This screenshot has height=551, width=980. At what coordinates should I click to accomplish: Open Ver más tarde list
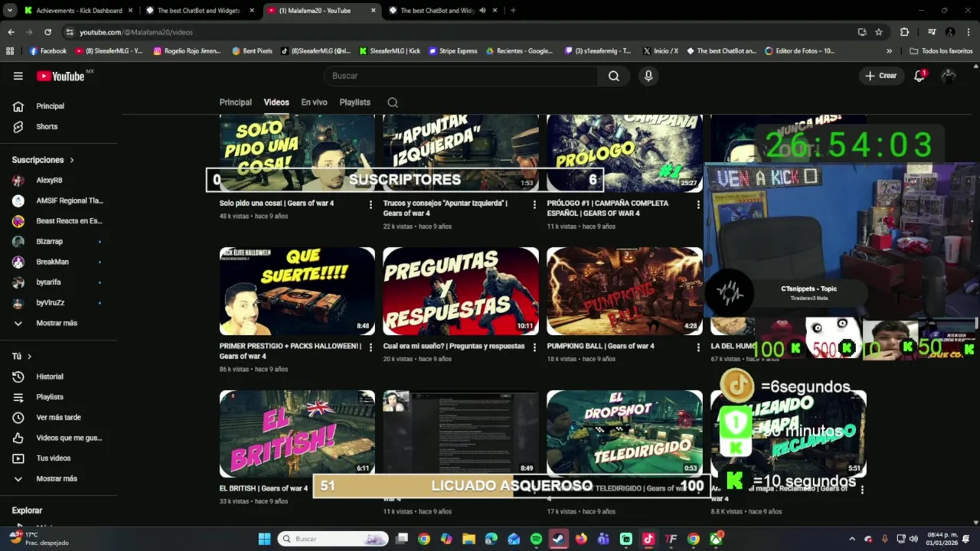coord(58,418)
